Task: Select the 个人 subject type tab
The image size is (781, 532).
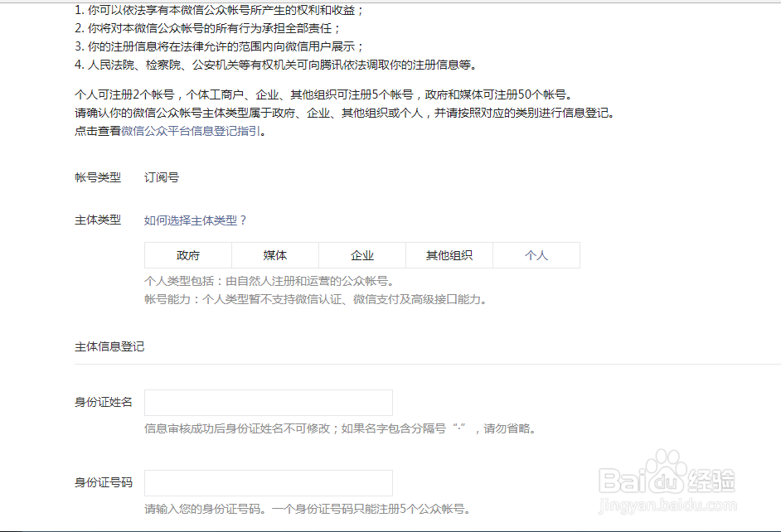Action: click(536, 255)
